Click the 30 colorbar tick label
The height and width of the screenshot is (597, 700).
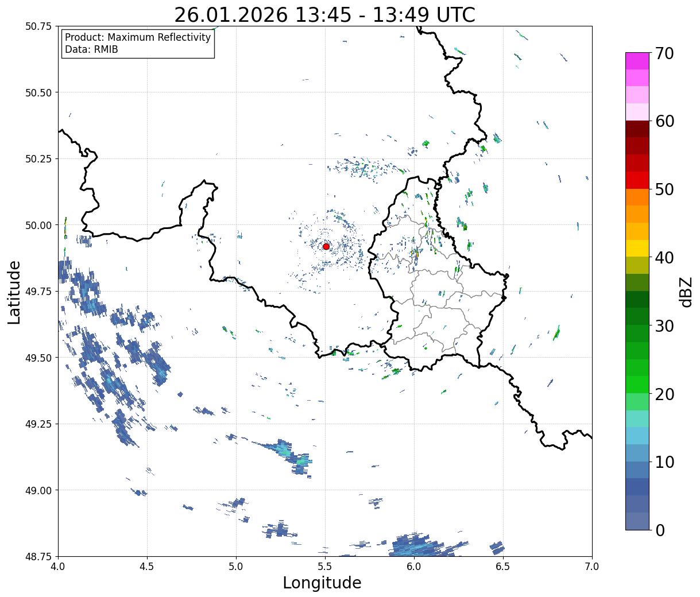[664, 325]
